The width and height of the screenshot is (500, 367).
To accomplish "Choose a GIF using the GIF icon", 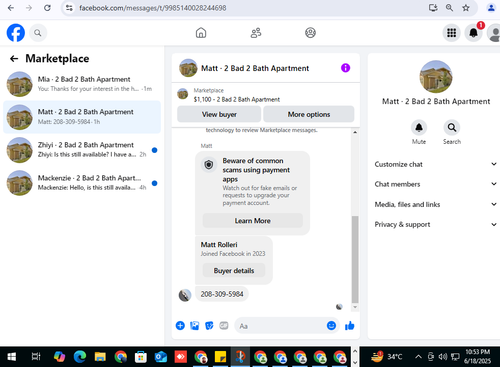I will click(x=224, y=325).
